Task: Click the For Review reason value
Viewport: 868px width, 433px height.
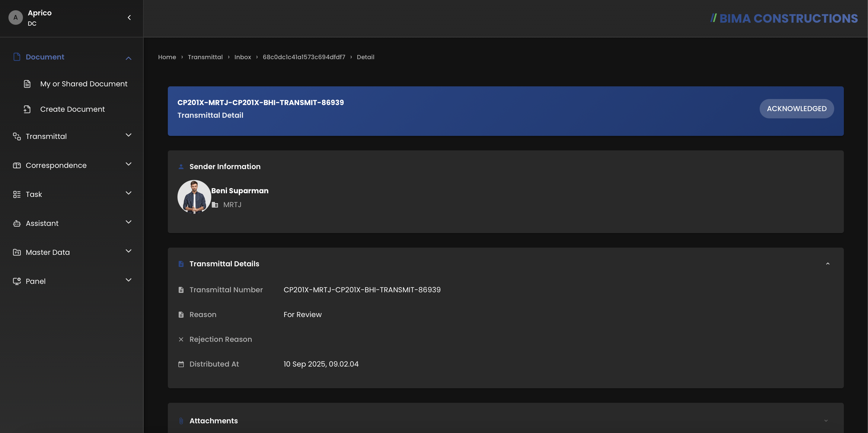Action: click(302, 314)
